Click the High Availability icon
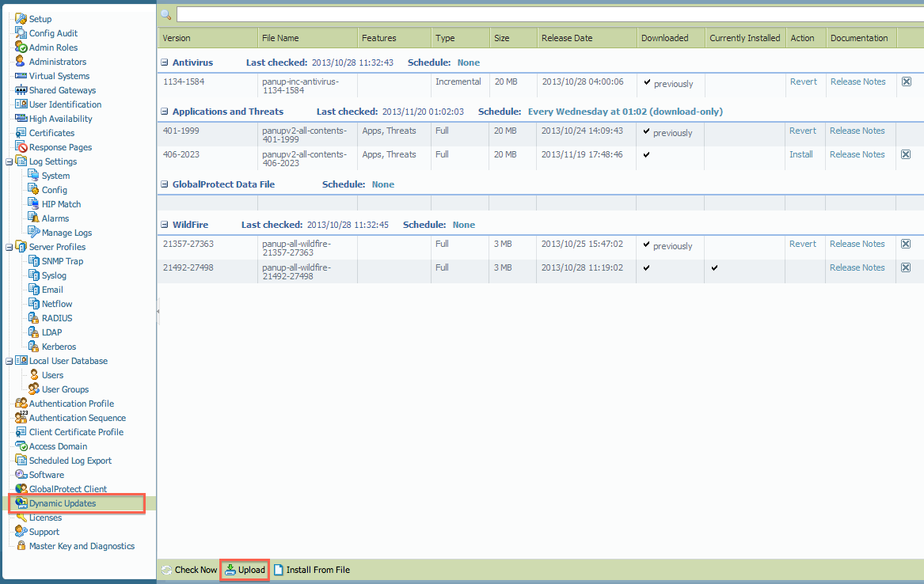 tap(21, 119)
